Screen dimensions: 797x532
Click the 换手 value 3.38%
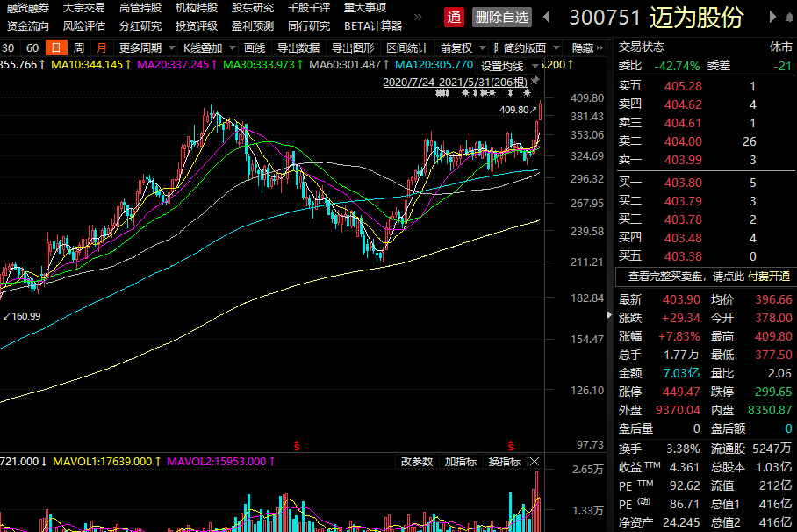point(683,449)
